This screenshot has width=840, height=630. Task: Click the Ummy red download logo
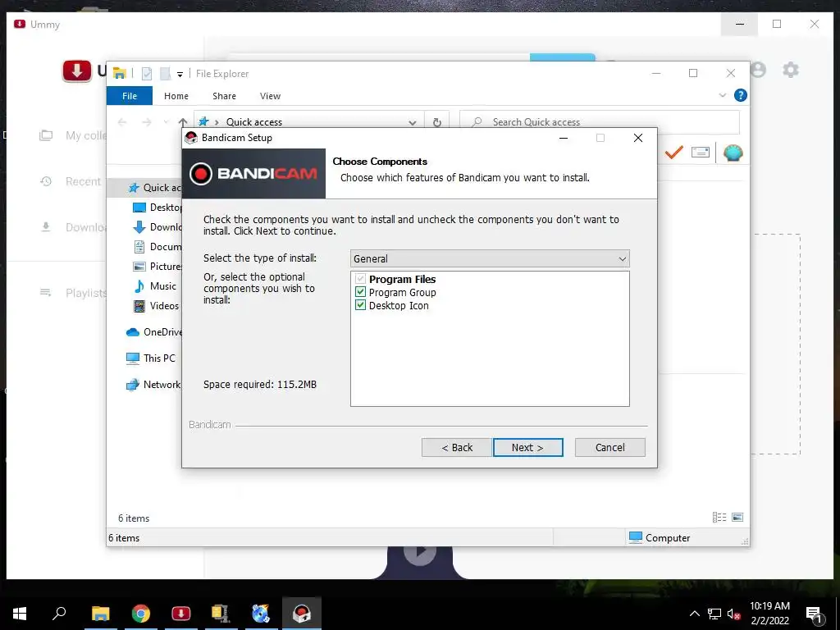(76, 71)
